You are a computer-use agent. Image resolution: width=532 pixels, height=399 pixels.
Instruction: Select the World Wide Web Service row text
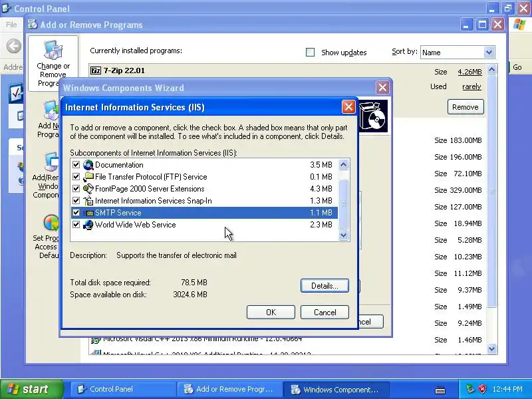point(136,225)
